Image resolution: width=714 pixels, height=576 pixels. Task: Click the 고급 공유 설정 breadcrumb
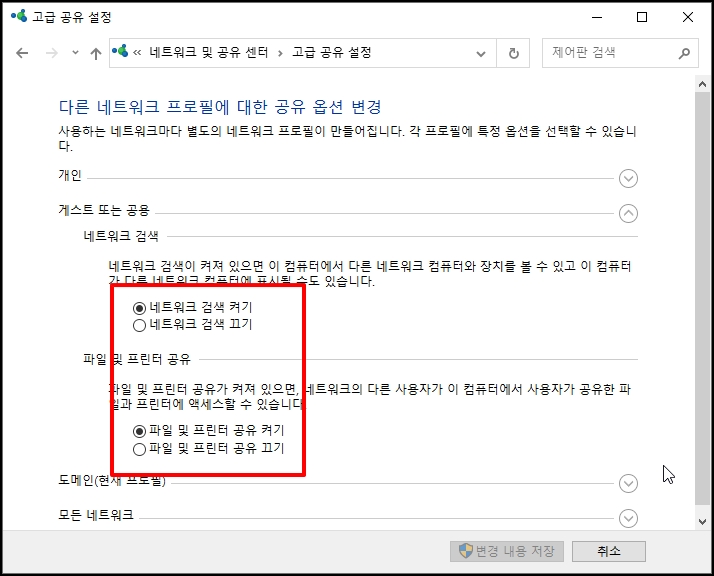(332, 52)
